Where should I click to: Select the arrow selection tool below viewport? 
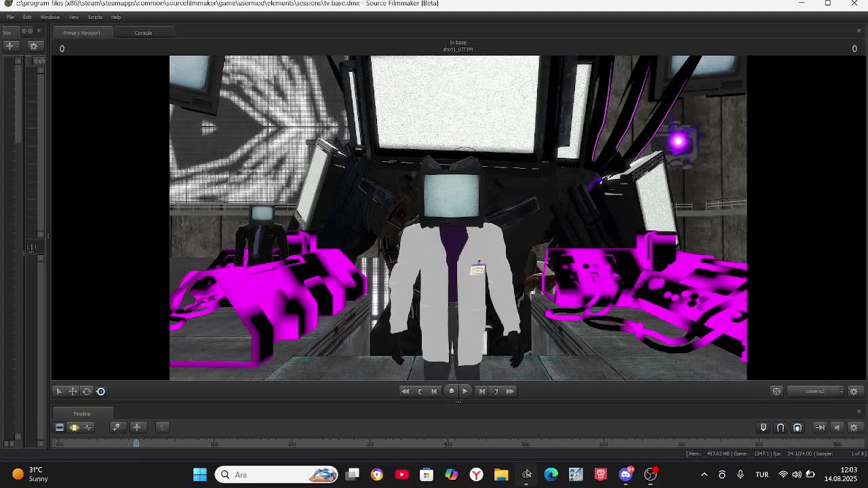pyautogui.click(x=59, y=391)
